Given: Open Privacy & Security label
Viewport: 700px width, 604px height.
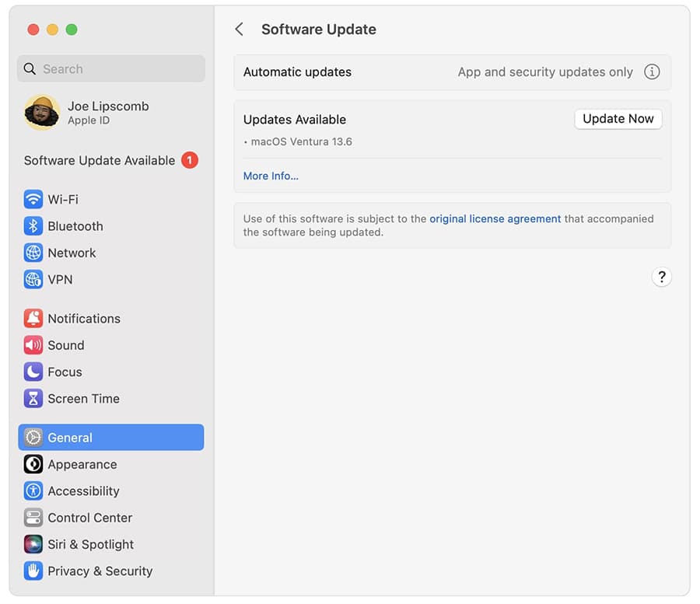Looking at the screenshot, I should click(x=100, y=571).
